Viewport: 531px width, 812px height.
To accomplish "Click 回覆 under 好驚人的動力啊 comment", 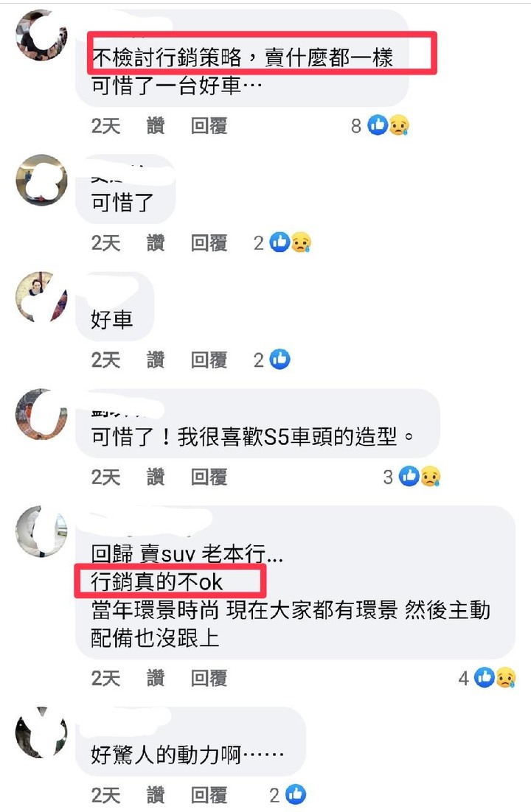I will [x=209, y=795].
